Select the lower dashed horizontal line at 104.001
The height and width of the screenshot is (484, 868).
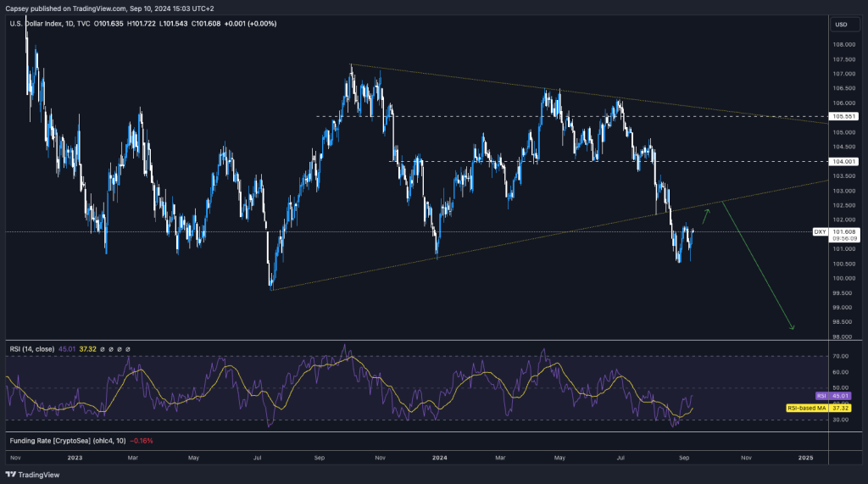click(593, 161)
